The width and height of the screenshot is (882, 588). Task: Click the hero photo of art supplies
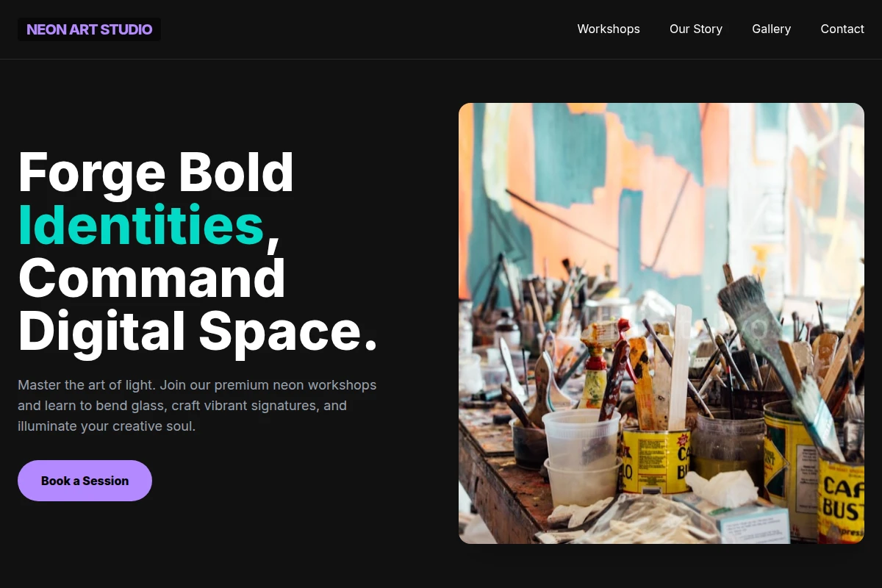pos(661,323)
